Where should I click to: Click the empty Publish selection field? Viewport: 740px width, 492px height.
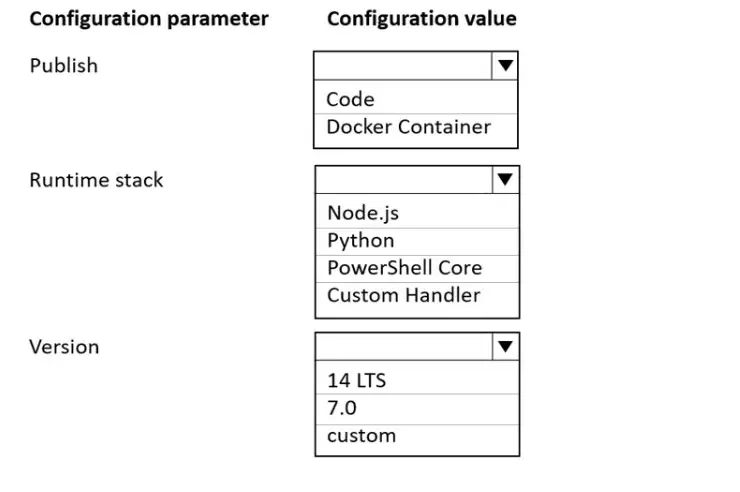pos(403,66)
